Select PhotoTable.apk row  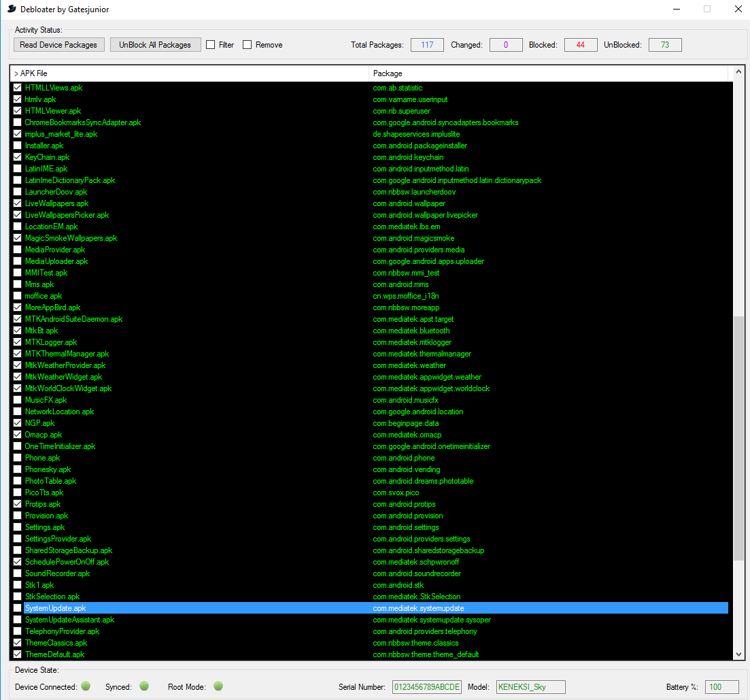369,481
